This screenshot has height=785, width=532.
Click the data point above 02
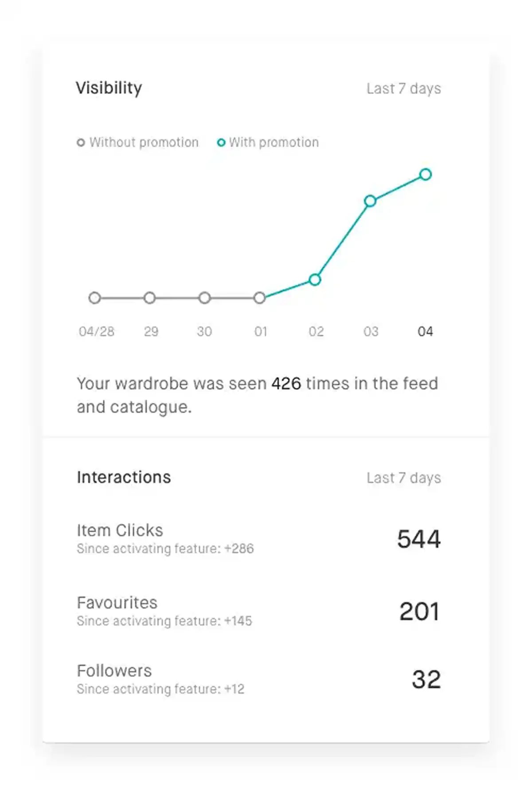tap(315, 279)
